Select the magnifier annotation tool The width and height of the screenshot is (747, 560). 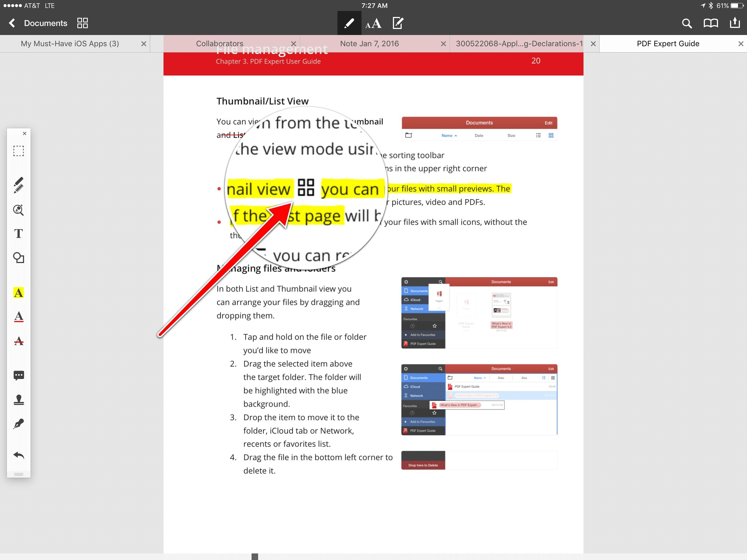(19, 210)
